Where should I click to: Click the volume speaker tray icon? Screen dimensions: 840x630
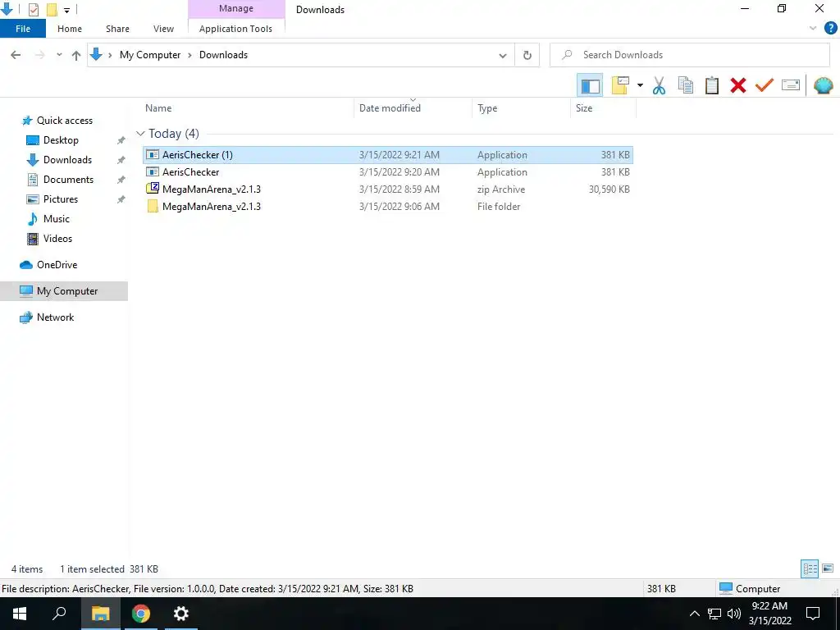click(734, 614)
